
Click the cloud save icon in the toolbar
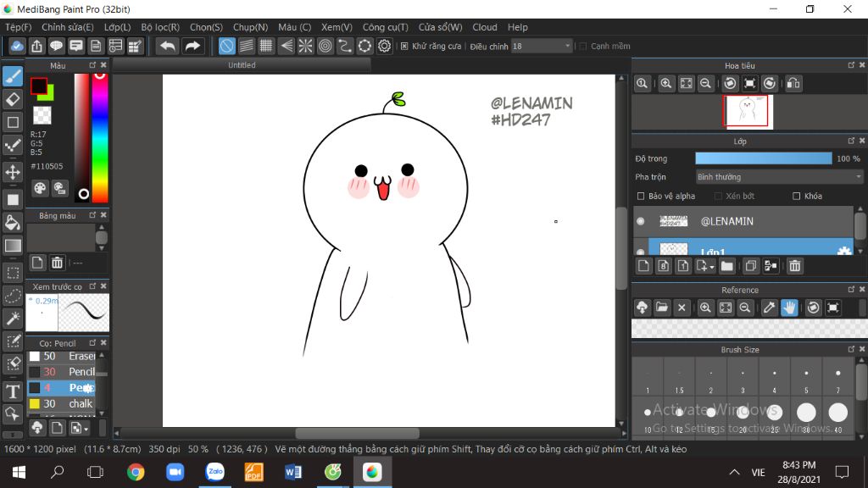[x=17, y=46]
